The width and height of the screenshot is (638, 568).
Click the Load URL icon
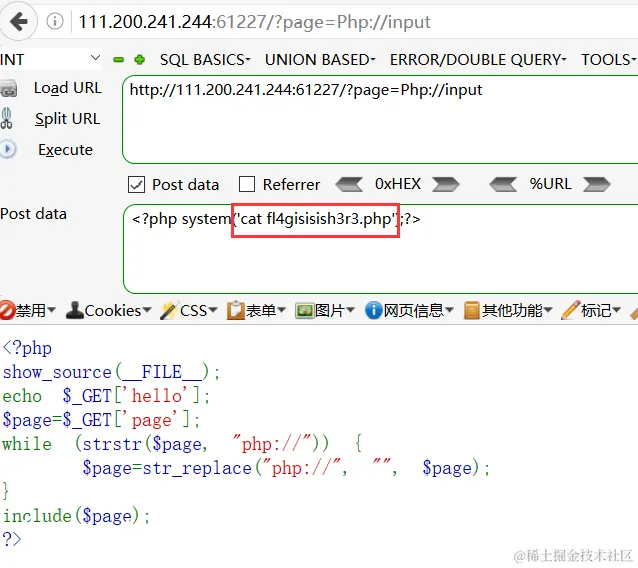tap(9, 88)
